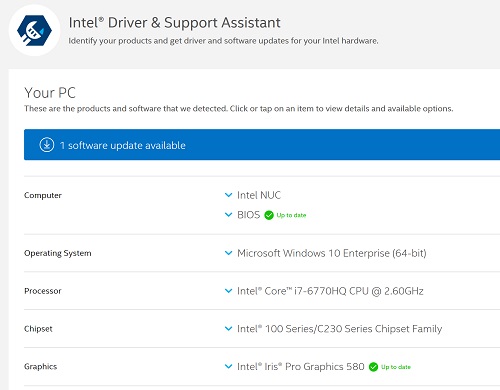This screenshot has height=390, width=500.
Task: Open the 1 software update available banner
Action: pyautogui.click(x=262, y=145)
